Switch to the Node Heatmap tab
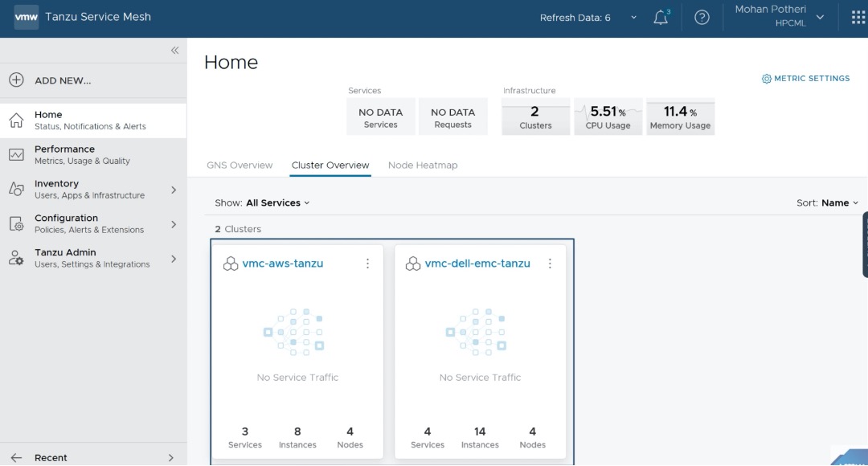868x466 pixels. pyautogui.click(x=423, y=166)
